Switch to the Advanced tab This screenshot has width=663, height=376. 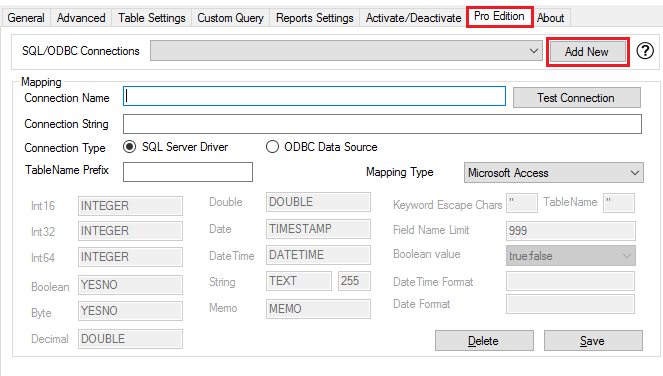point(81,18)
